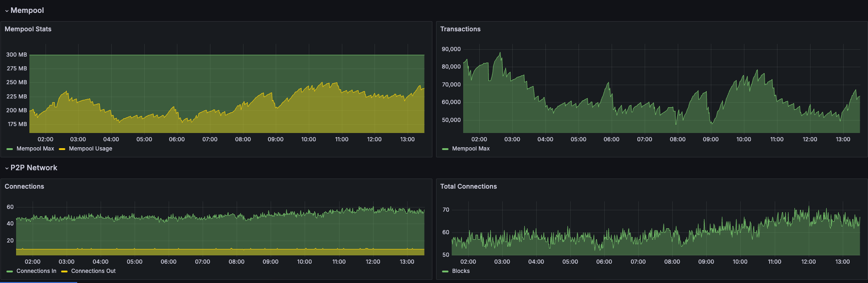Click yellow color swatch beside Connections Out
Screen dimensions: 868x283
[x=64, y=271]
